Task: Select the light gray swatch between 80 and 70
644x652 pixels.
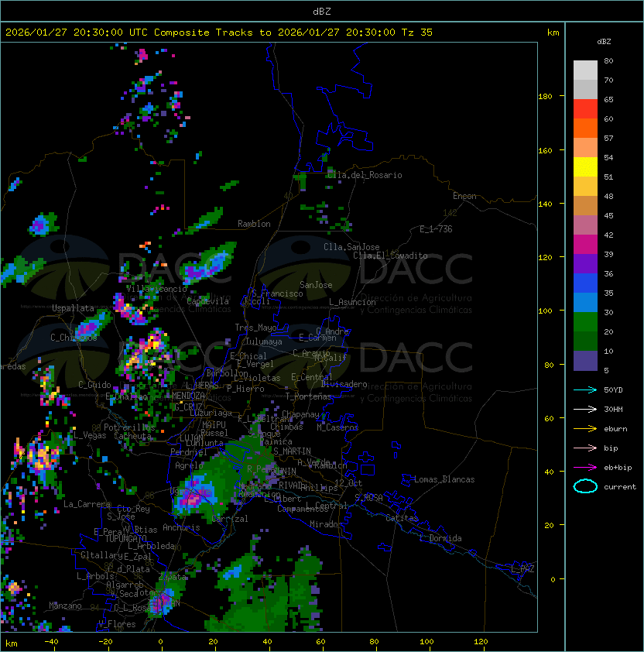Action: coord(585,70)
